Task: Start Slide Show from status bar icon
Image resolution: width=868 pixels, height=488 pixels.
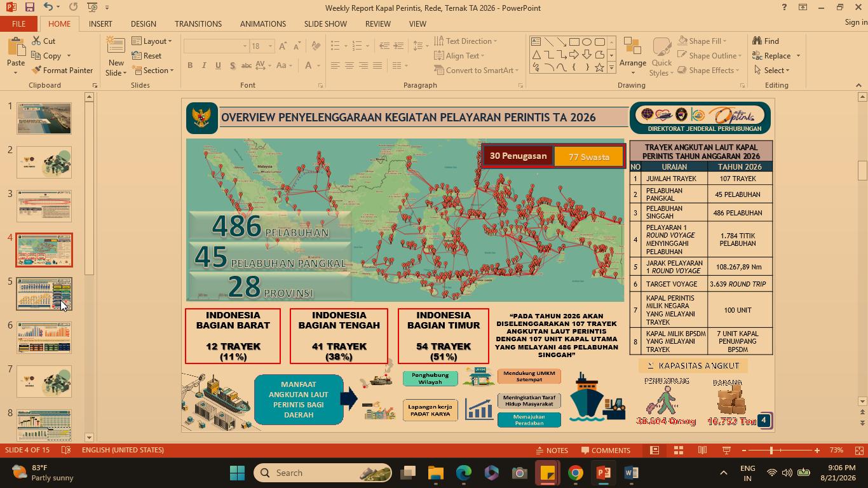Action: (x=726, y=451)
